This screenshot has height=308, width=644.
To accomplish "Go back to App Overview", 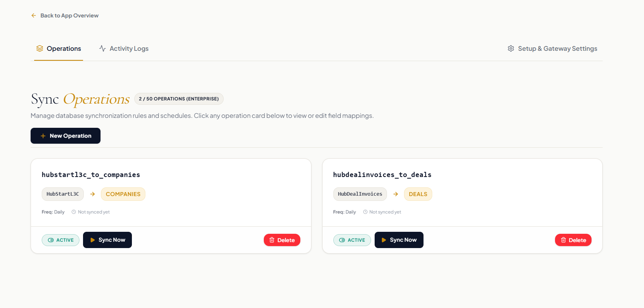I will (65, 15).
